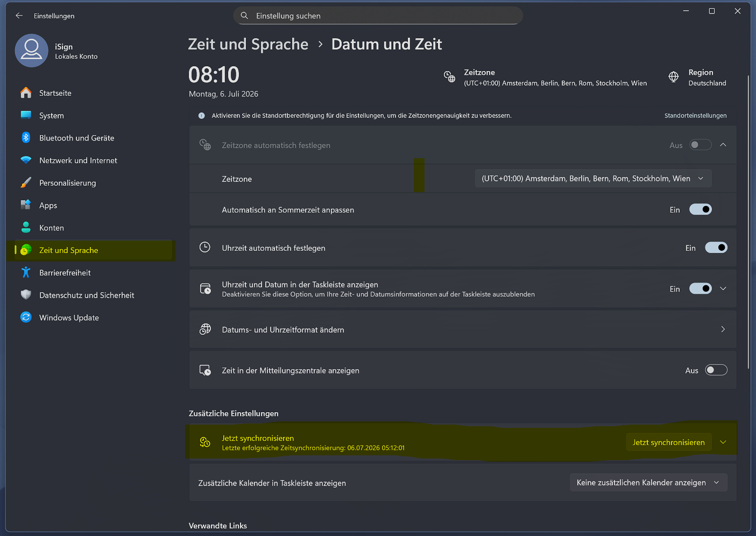
Task: Click the back arrow icon
Action: (x=19, y=16)
